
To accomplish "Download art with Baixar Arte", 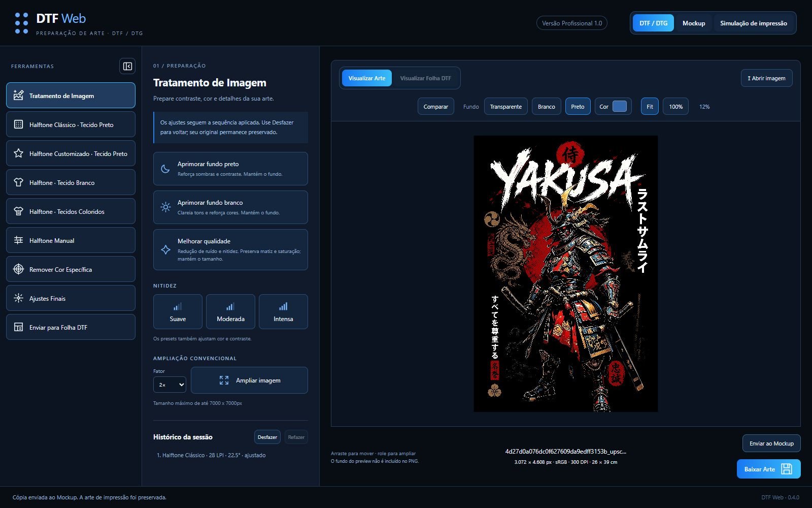I will (x=768, y=469).
